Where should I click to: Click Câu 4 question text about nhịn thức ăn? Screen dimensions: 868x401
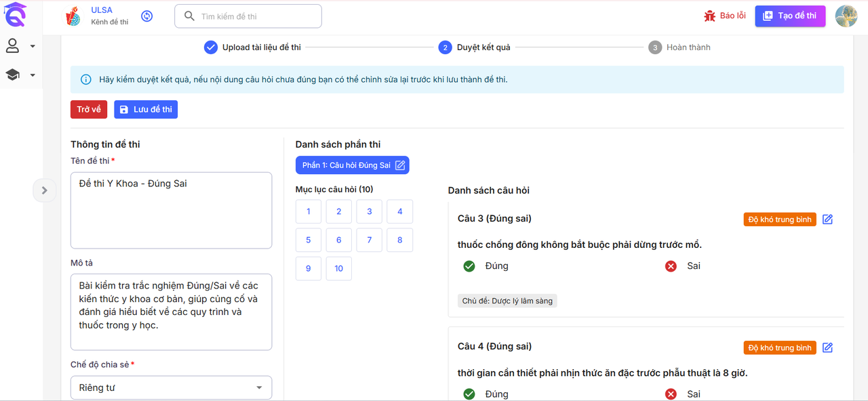pos(603,373)
